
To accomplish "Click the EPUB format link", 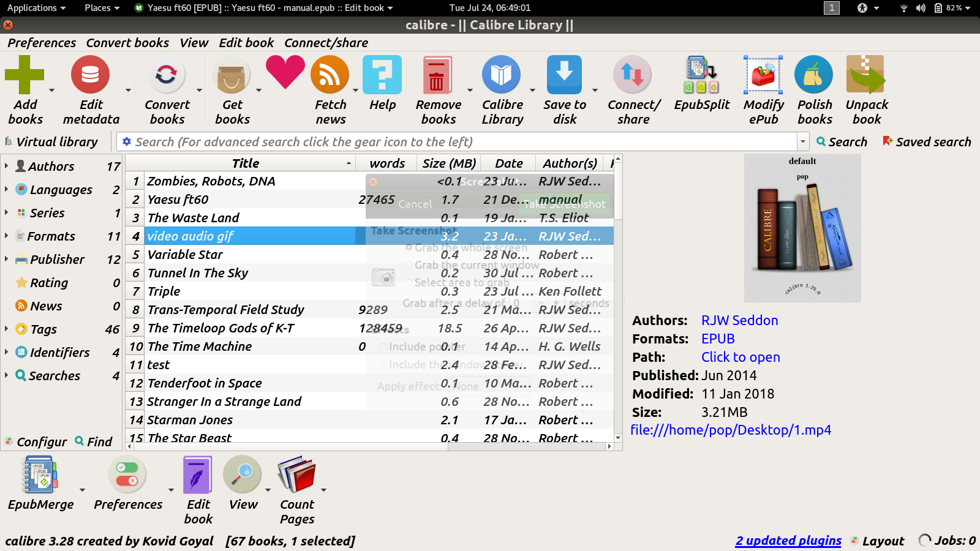I will (718, 339).
